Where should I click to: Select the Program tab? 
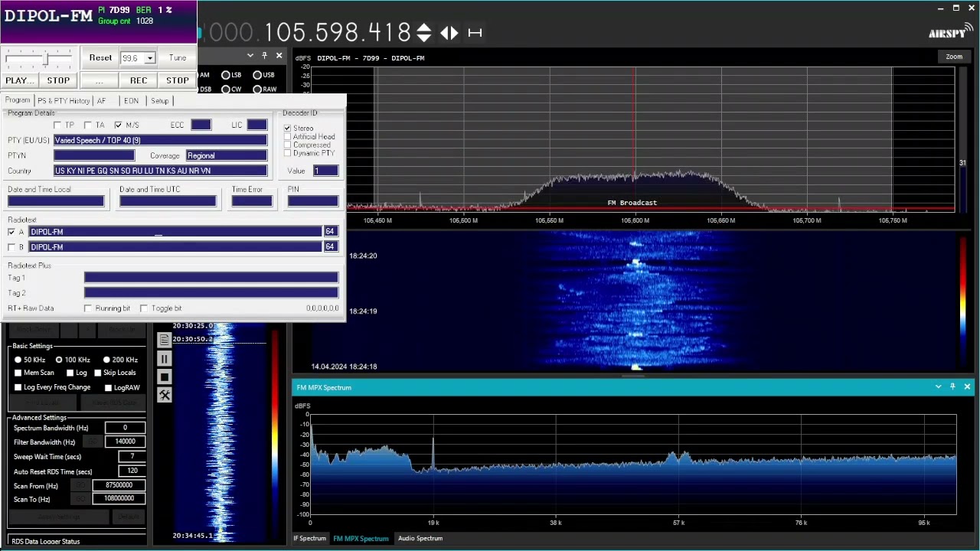pyautogui.click(x=18, y=100)
